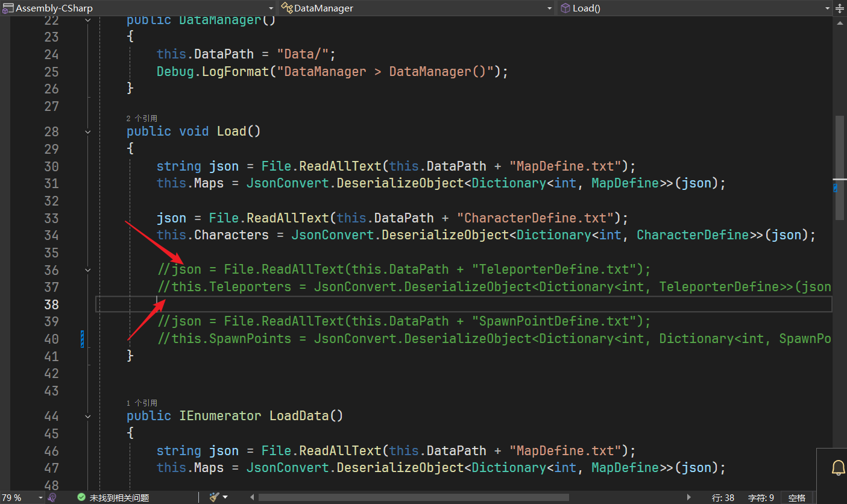Open the code cleanup broom icon
847x504 pixels.
[214, 497]
